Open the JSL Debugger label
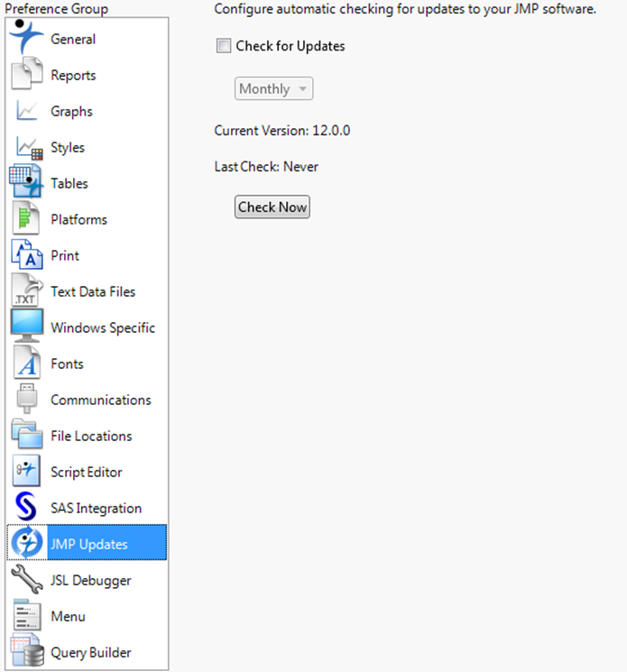627x672 pixels. click(90, 581)
